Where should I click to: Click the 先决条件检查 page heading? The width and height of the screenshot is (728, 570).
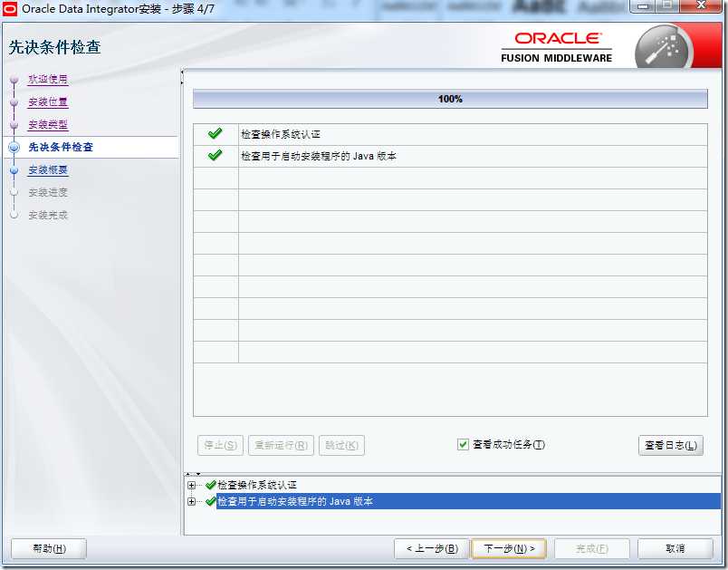(55, 47)
